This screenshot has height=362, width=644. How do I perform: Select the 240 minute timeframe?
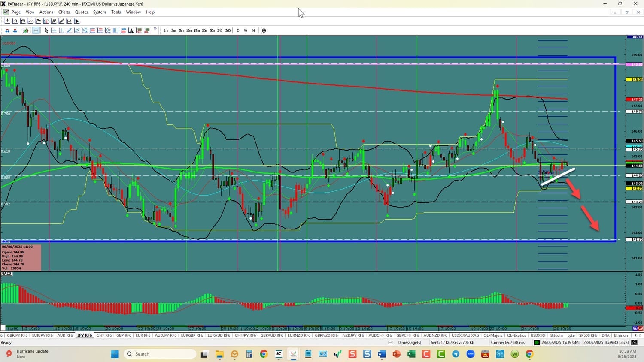click(220, 30)
